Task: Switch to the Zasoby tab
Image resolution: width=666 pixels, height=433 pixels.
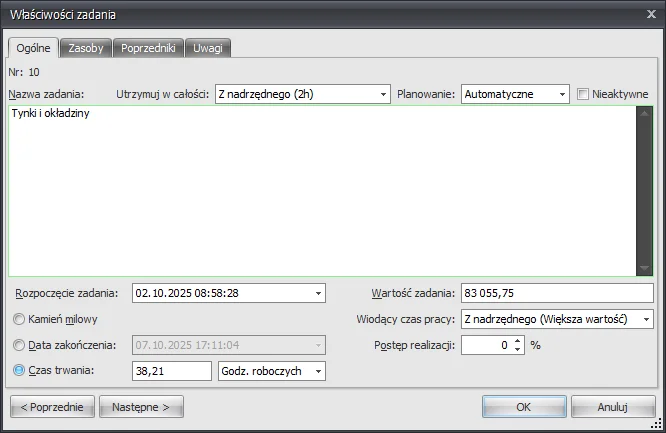Action: pos(85,48)
